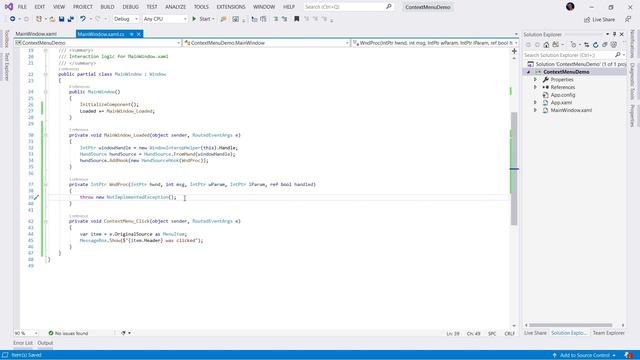
Task: Click the notifications icon in status bar
Action: 629,355
